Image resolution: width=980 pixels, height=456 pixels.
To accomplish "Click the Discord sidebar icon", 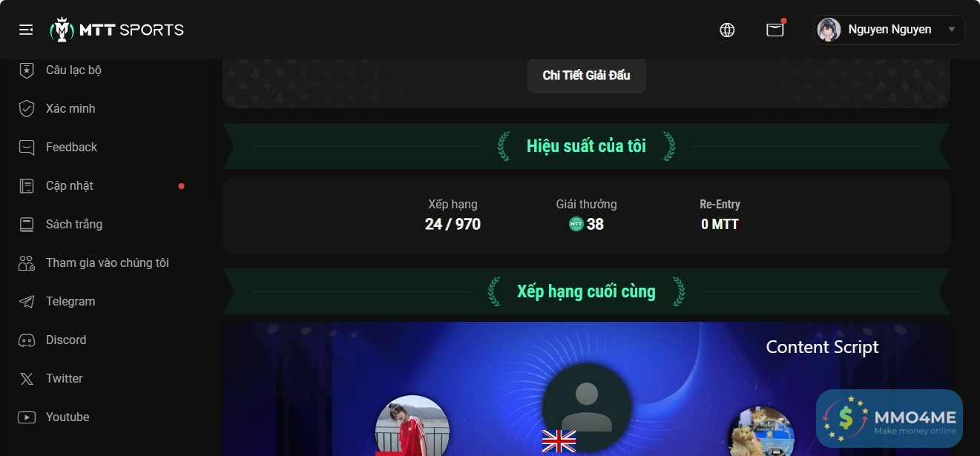I will 27,340.
